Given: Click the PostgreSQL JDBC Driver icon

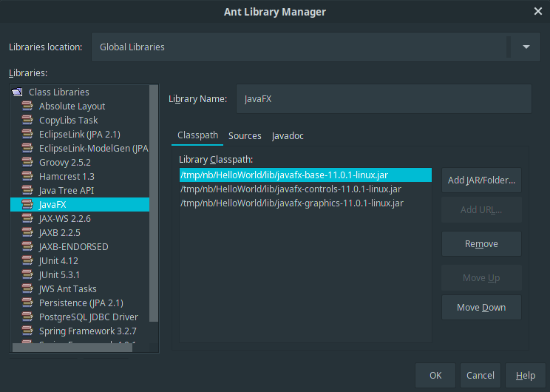Looking at the screenshot, I should pos(27,317).
